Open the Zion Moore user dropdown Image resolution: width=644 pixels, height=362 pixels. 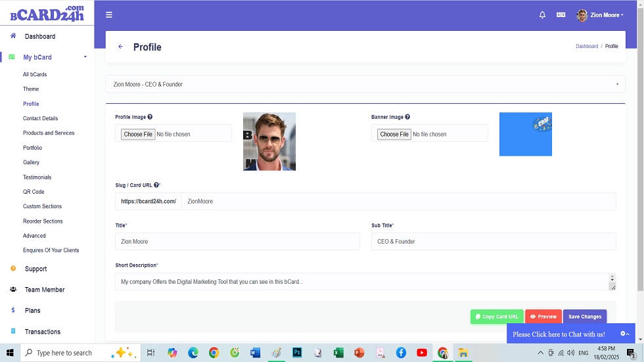point(600,15)
